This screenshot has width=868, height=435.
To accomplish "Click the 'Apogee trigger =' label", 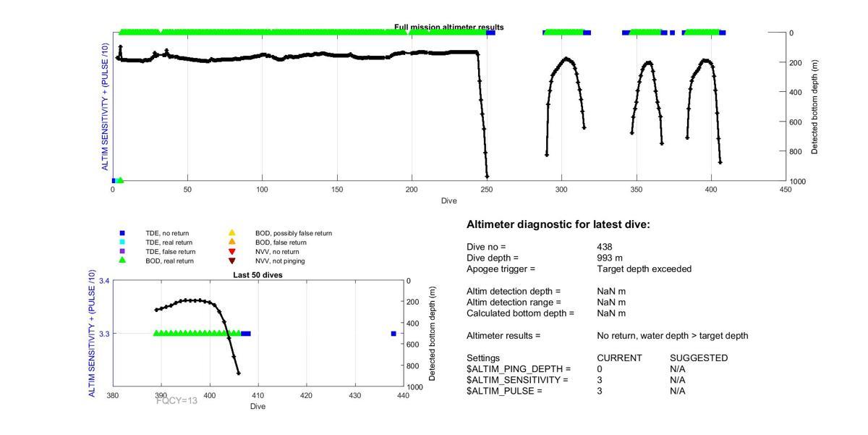I will 501,269.
